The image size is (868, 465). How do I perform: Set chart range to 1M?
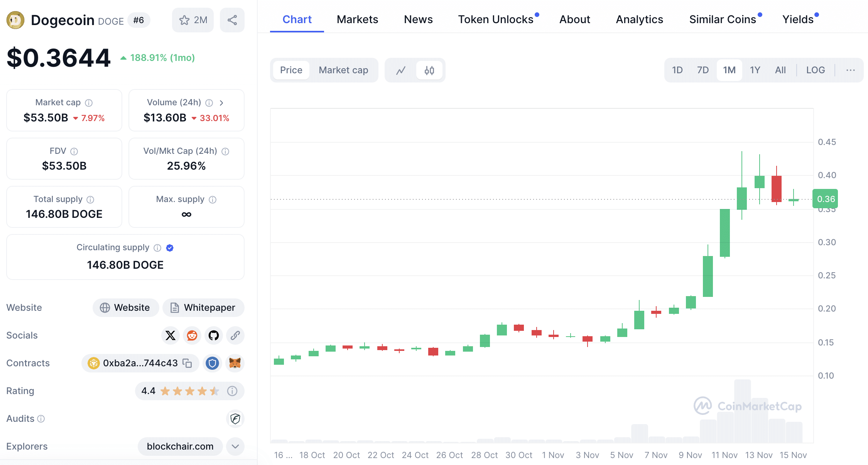[730, 70]
